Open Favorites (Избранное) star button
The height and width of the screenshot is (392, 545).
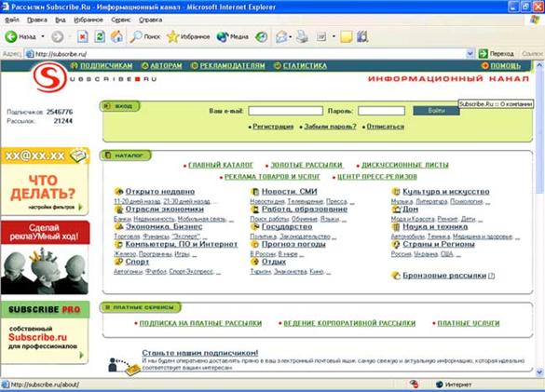(188, 36)
